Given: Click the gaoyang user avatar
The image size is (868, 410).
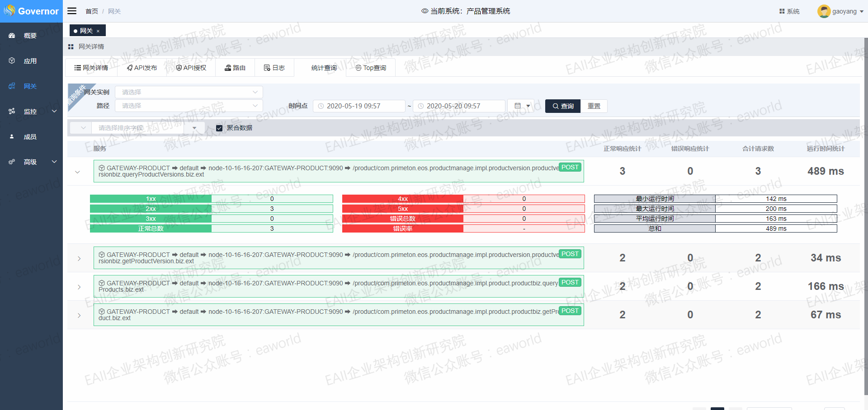Looking at the screenshot, I should [x=824, y=11].
